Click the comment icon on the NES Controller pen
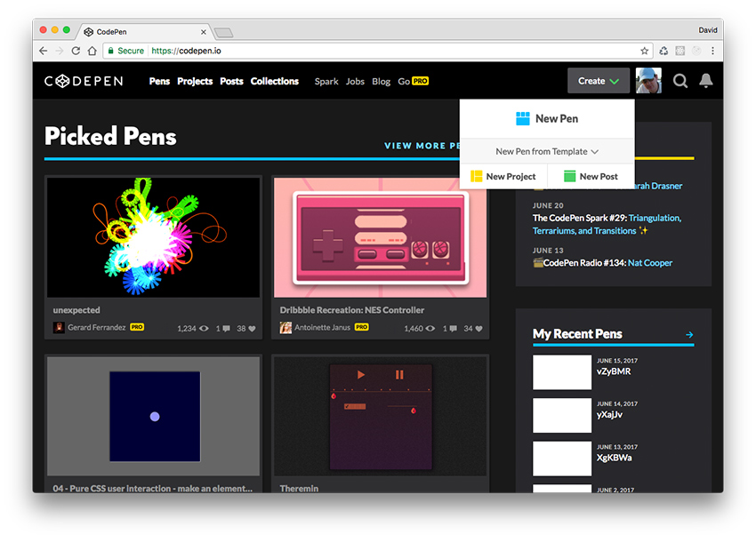The height and width of the screenshot is (535, 756). click(454, 329)
